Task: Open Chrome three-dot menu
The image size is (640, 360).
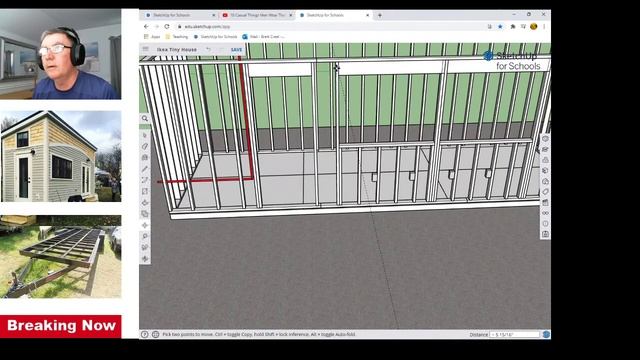Action: (544, 27)
